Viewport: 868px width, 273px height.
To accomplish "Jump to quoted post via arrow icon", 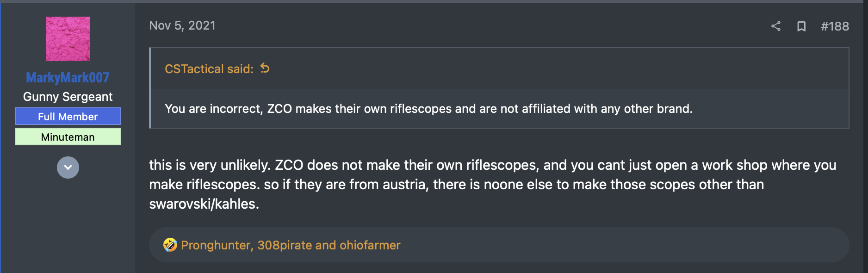I will tap(265, 68).
